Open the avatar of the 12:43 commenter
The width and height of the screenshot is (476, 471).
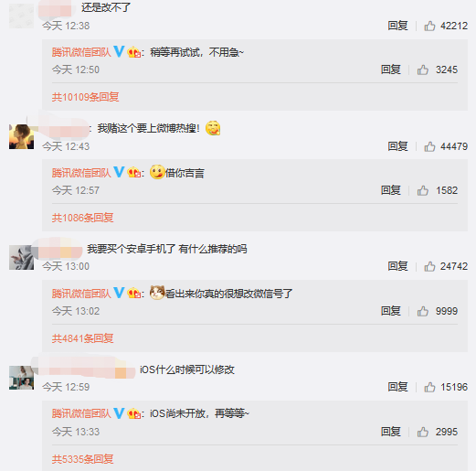pyautogui.click(x=21, y=136)
